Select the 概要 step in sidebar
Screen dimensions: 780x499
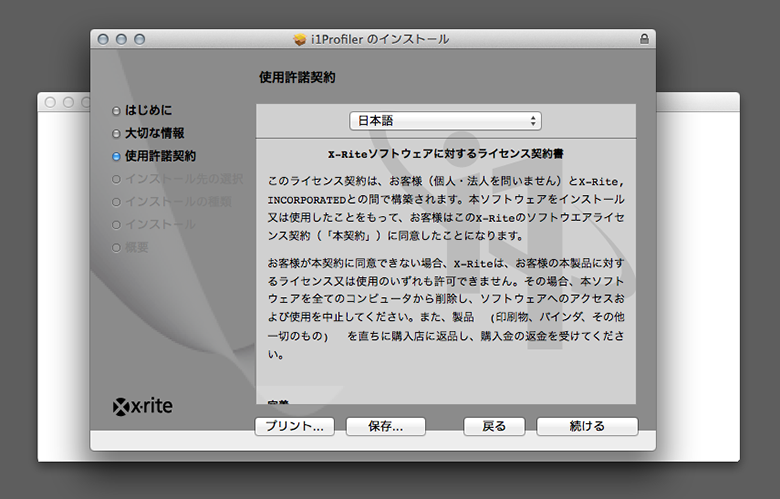(137, 247)
